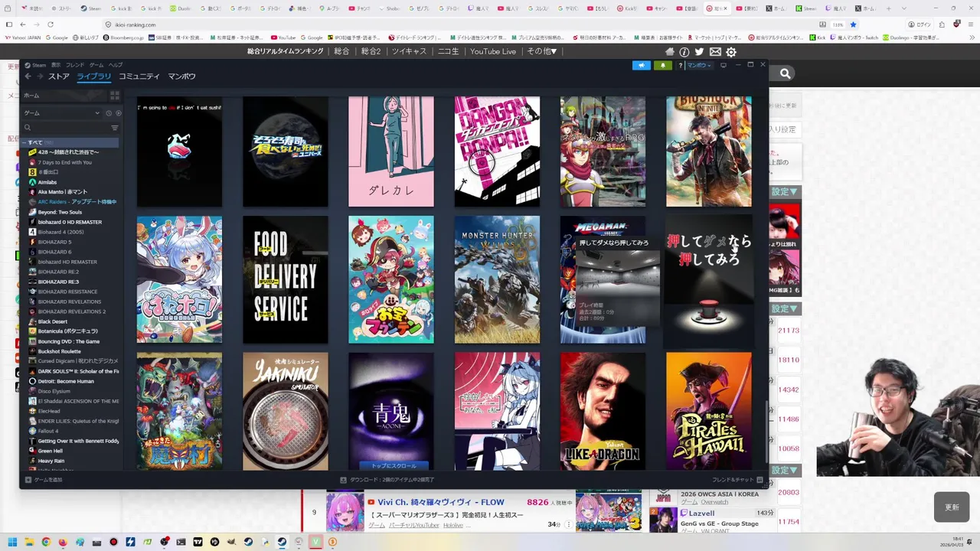This screenshot has height=551, width=980.
Task: Bookmark page with the browser star icon
Action: (x=853, y=24)
